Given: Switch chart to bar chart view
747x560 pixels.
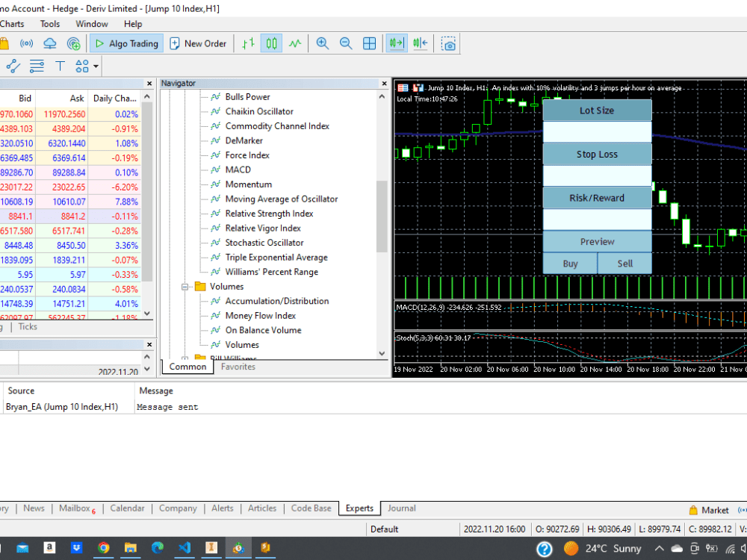Looking at the screenshot, I should coord(248,43).
